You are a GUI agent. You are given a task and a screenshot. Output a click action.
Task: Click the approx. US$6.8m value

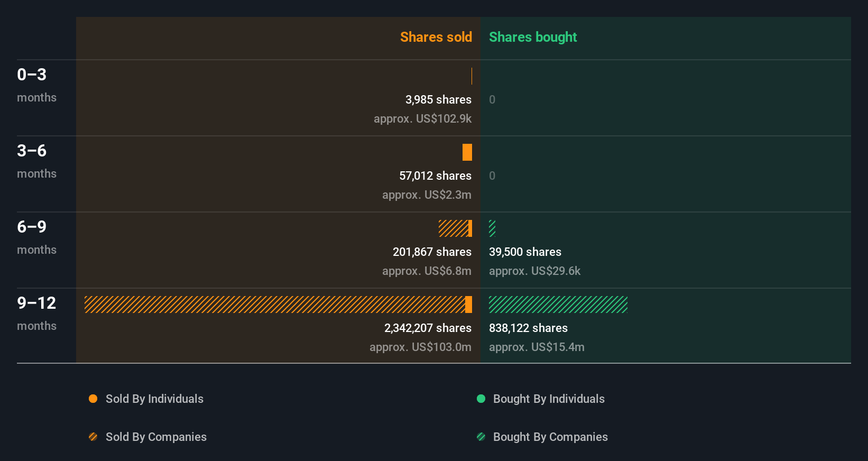[x=427, y=271]
